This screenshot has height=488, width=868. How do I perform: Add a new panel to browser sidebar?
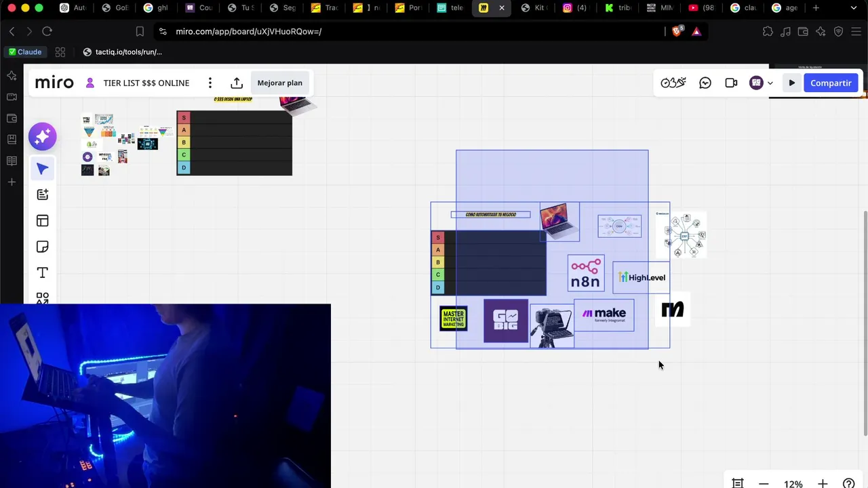12,182
